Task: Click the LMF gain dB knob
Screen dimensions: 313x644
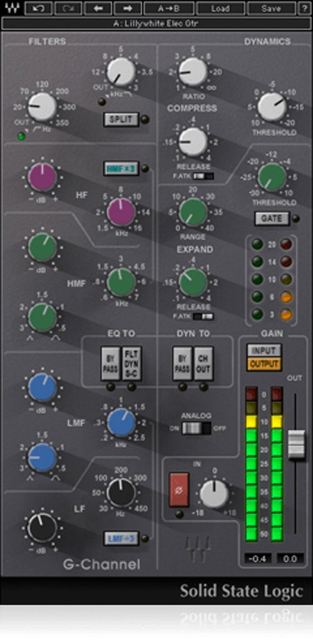Action: click(43, 387)
